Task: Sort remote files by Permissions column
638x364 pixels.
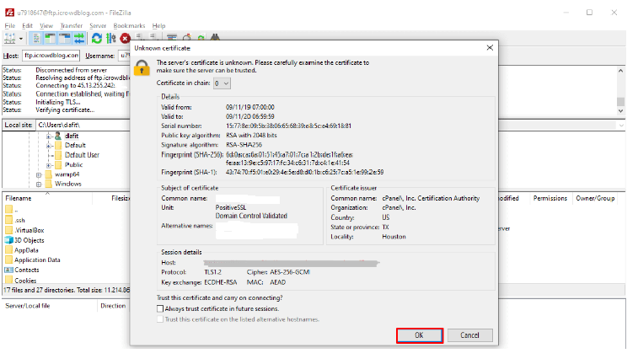Action: (550, 199)
